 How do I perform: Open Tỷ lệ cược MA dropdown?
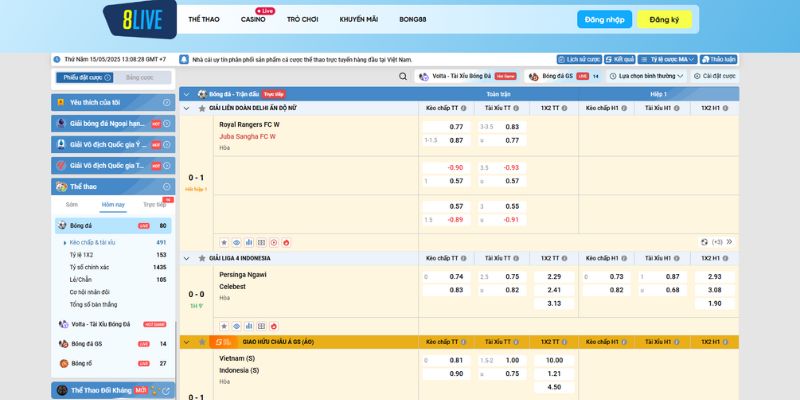667,60
